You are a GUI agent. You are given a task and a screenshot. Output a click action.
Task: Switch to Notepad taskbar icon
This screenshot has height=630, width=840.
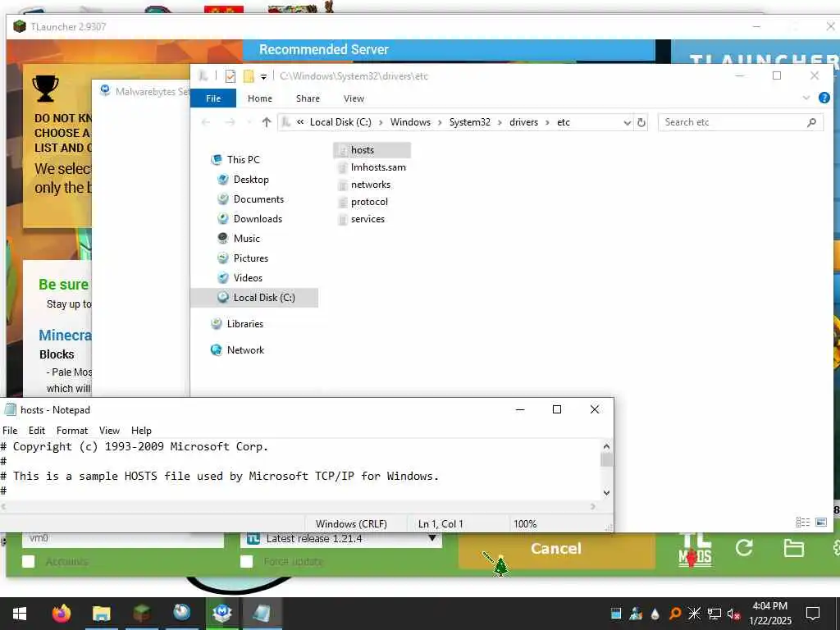tap(262, 614)
